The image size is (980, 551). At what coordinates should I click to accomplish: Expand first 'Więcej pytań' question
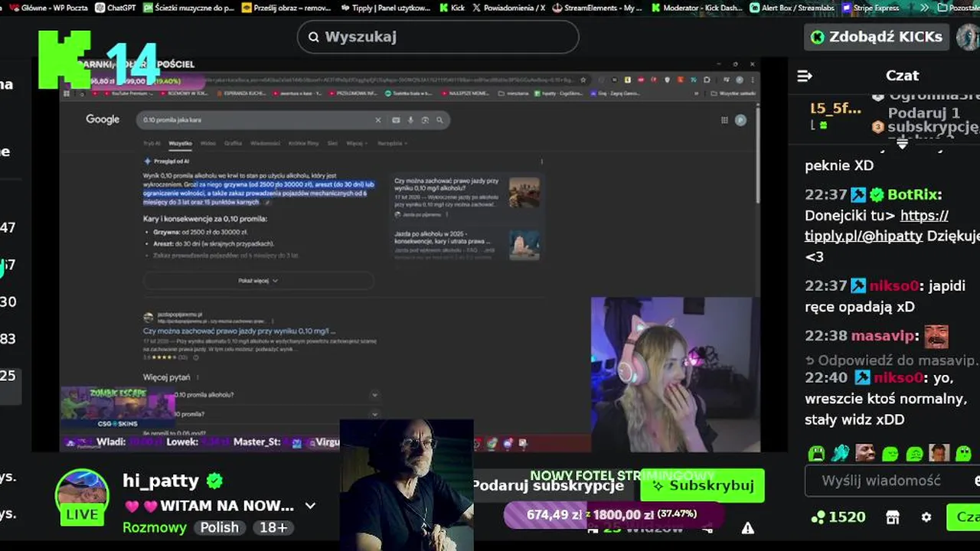374,395
